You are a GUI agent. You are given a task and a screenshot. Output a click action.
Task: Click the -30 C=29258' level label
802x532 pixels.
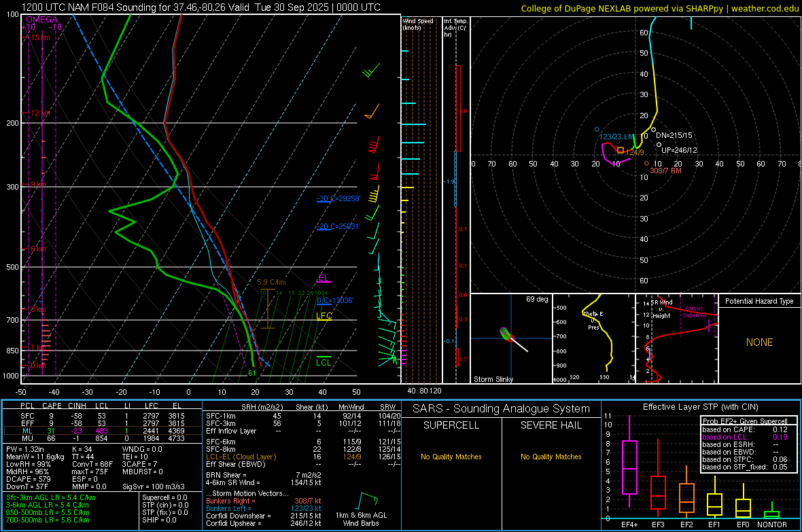pos(338,198)
